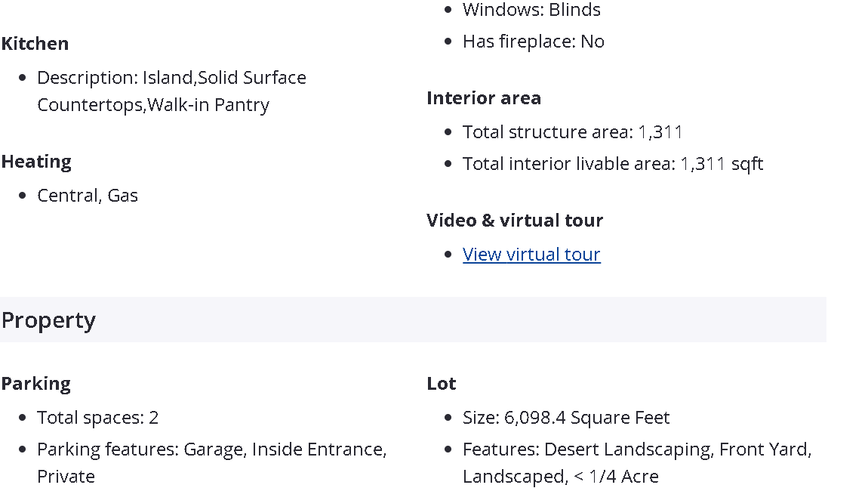Click the Central, Gas heating entry
This screenshot has height=488, width=868.
88,196
